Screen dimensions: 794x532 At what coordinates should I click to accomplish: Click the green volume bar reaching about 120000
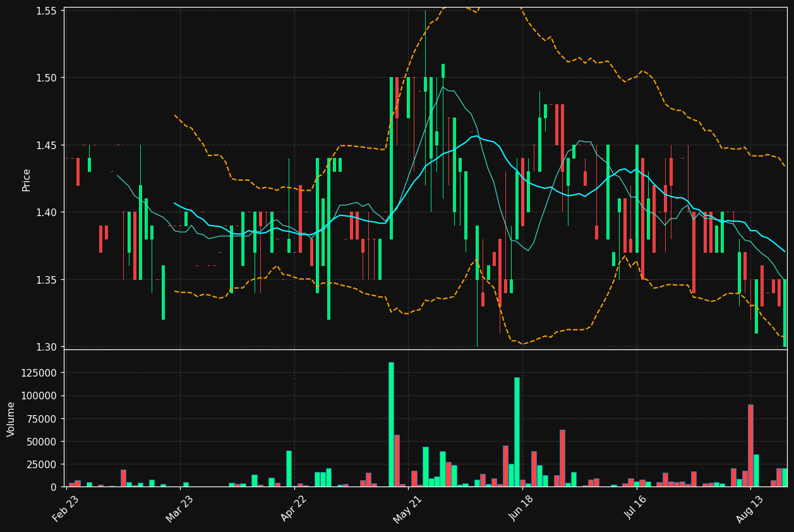517,432
